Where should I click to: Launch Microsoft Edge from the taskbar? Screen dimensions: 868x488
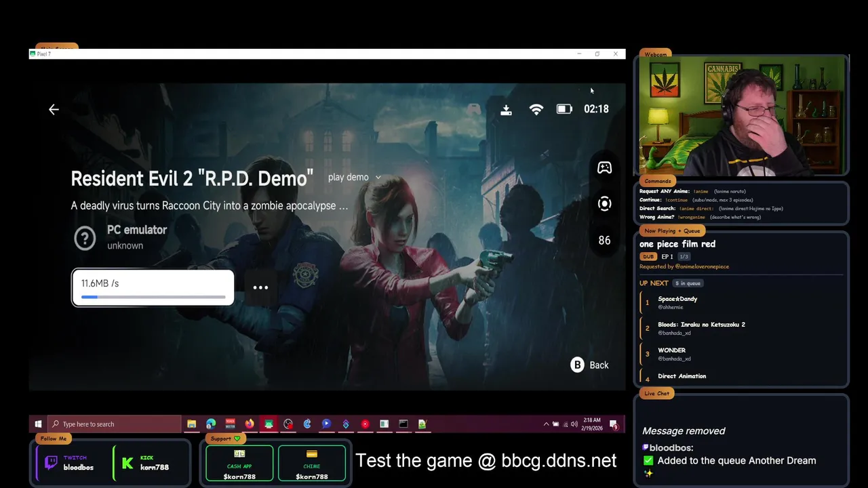[x=211, y=424]
